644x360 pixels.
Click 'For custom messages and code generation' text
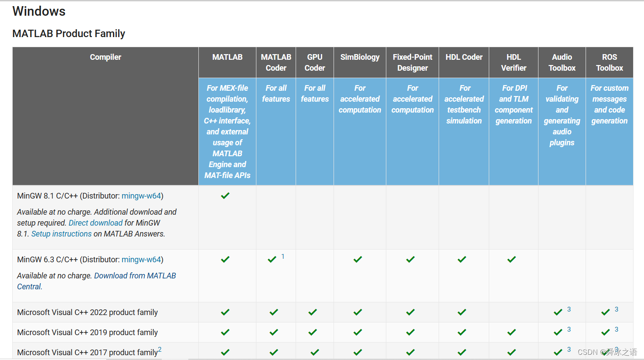610,104
